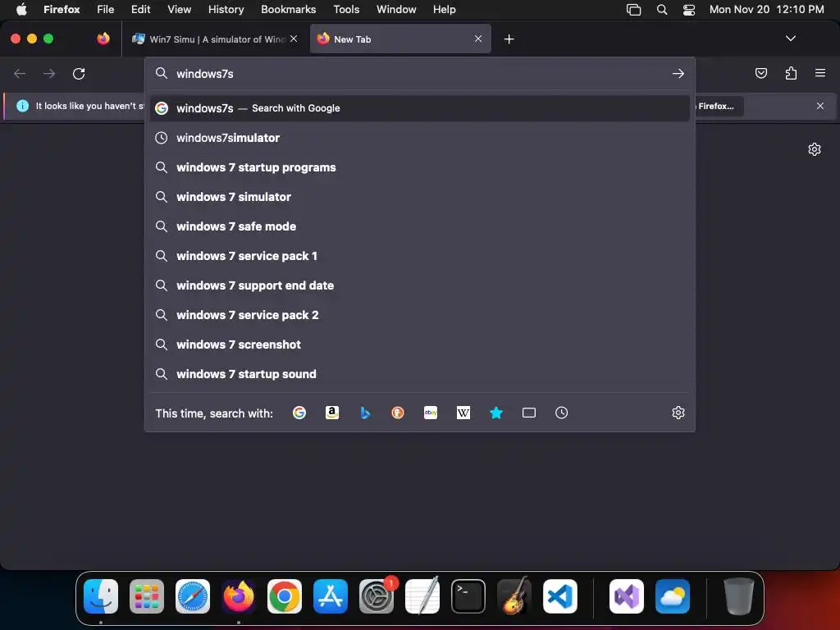Close the Win7 Simu tab

point(294,39)
